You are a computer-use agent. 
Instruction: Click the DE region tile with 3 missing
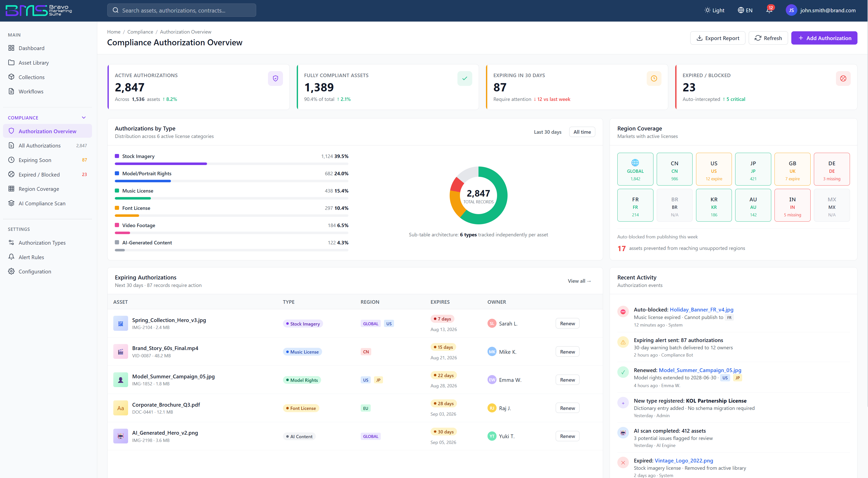(832, 169)
